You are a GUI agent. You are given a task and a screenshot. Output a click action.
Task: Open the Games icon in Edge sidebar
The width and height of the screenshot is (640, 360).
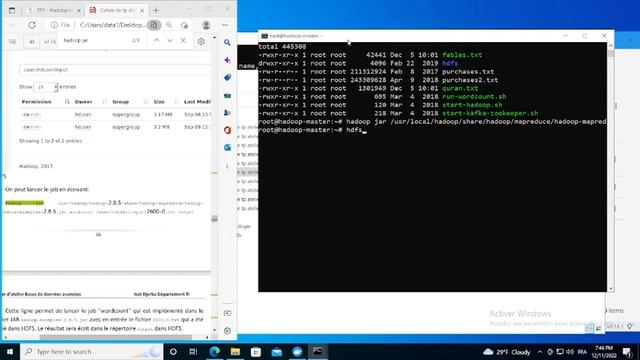pyautogui.click(x=227, y=113)
